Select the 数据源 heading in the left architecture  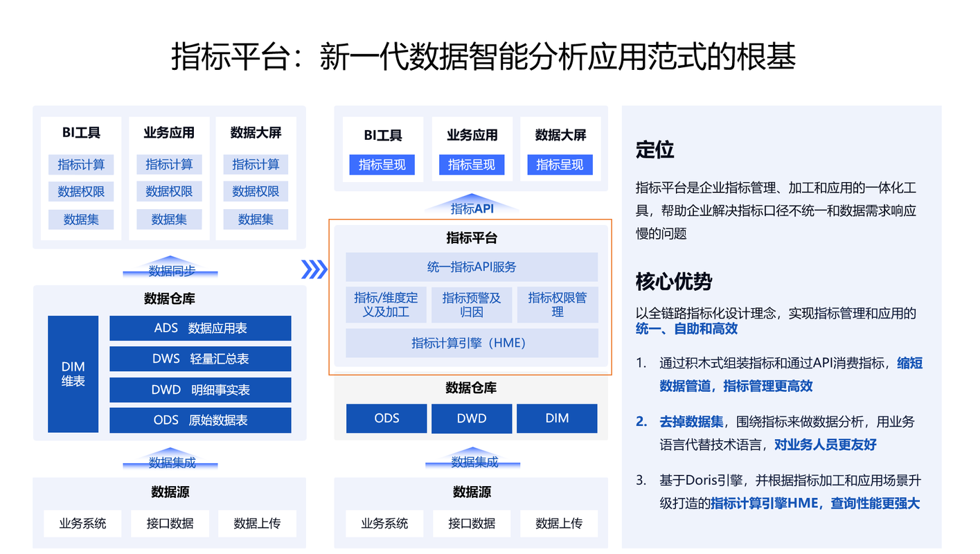170,492
